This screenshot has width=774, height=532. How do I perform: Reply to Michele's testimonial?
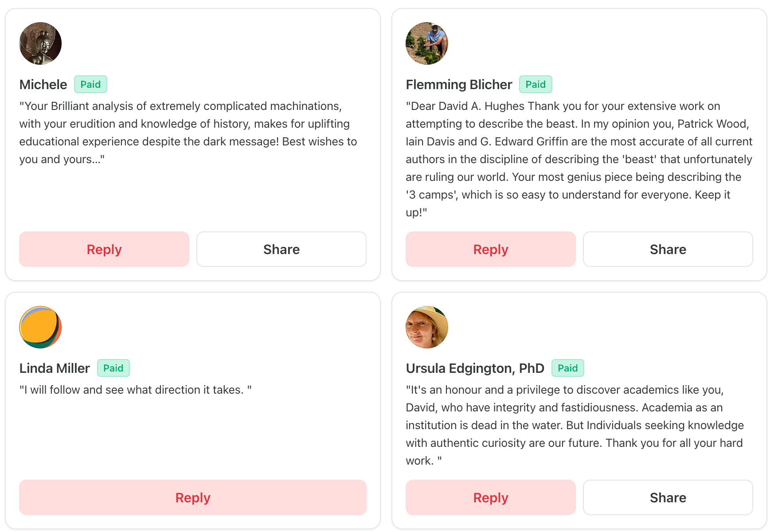104,249
